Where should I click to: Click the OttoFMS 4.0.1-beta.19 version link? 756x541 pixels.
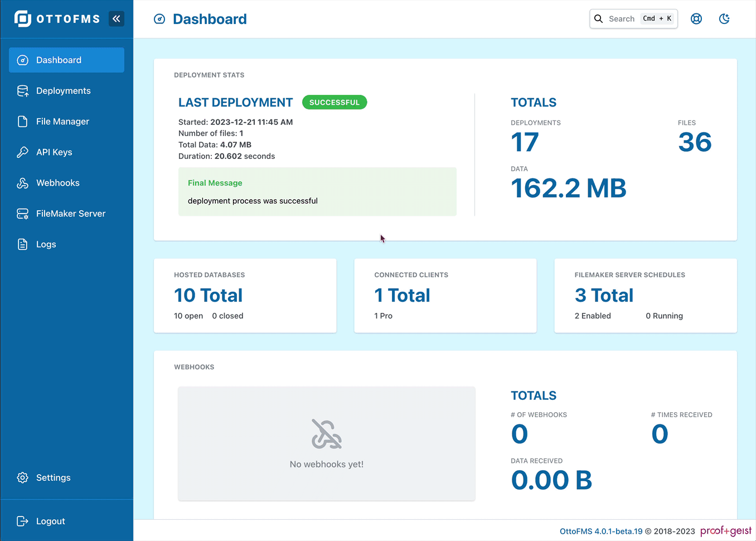(x=601, y=532)
